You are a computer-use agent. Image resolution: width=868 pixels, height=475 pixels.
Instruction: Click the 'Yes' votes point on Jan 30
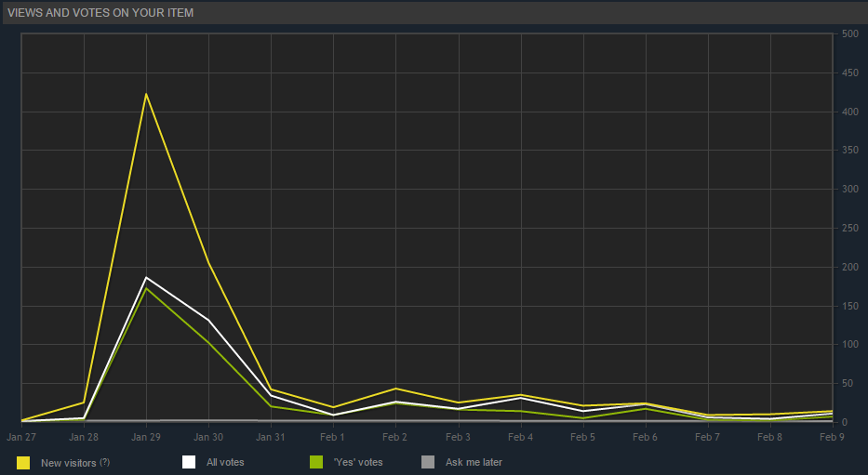(x=208, y=343)
